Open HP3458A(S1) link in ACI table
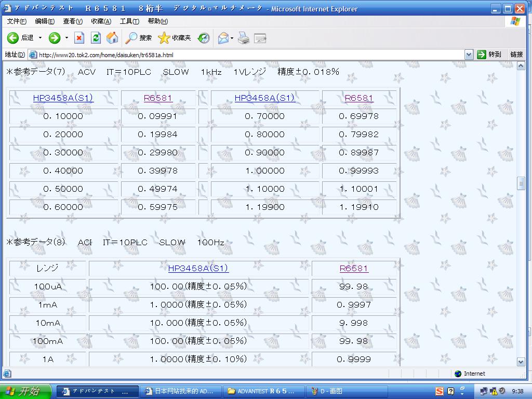This screenshot has width=532, height=399. click(x=198, y=269)
